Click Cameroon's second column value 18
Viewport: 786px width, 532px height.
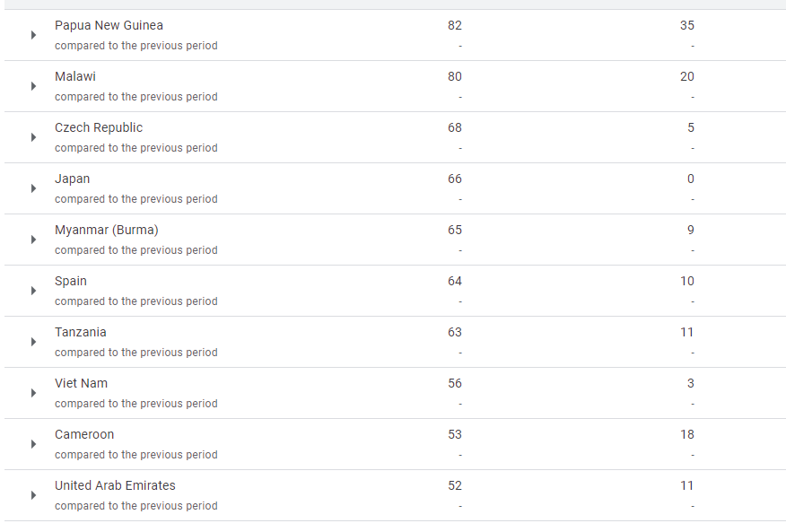coord(687,434)
